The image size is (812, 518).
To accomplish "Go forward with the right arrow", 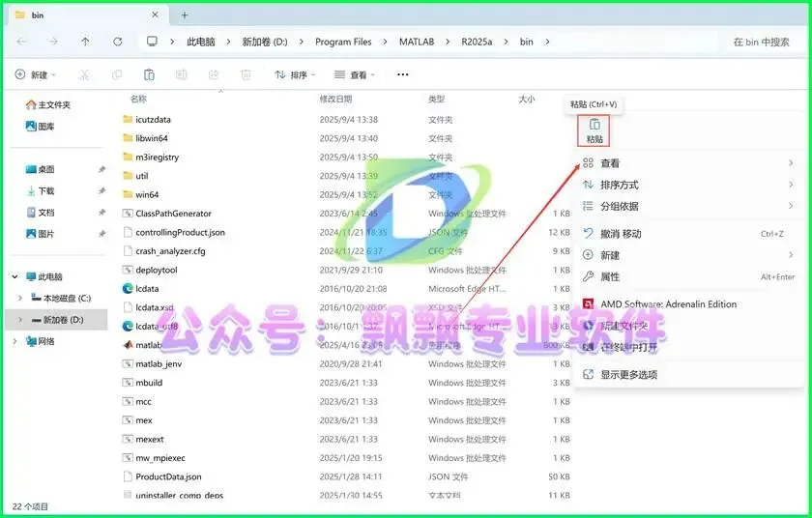I will pos(53,42).
